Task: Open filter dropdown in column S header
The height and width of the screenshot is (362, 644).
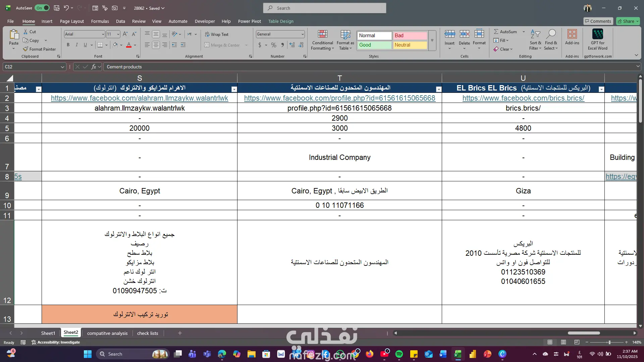Action: pos(234,89)
